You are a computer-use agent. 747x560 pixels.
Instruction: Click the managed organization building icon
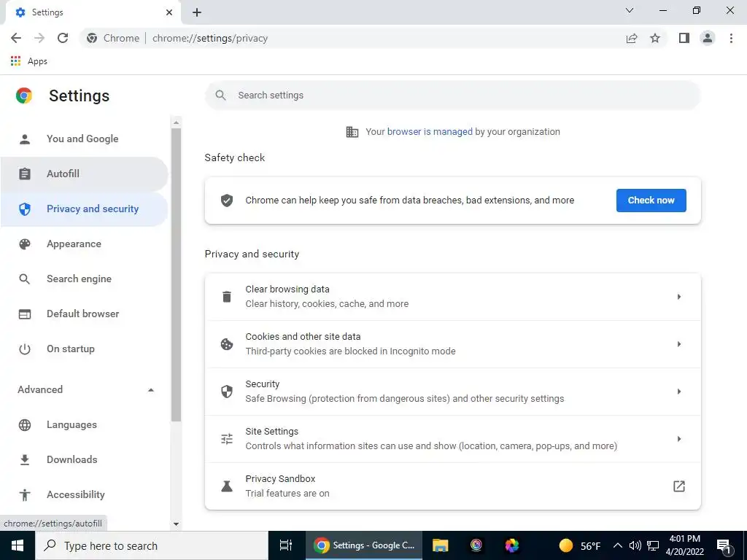[x=352, y=132]
